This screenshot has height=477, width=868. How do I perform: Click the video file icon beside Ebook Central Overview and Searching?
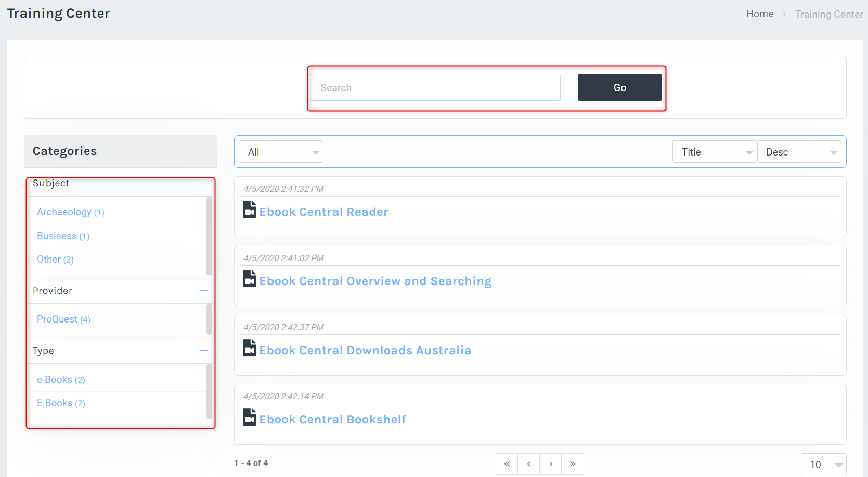pyautogui.click(x=250, y=279)
